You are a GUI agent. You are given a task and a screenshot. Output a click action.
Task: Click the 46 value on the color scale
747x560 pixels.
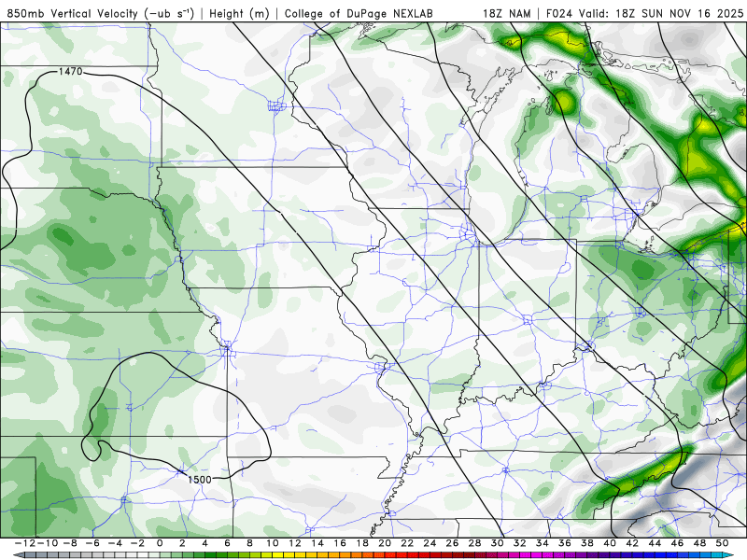coord(678,543)
